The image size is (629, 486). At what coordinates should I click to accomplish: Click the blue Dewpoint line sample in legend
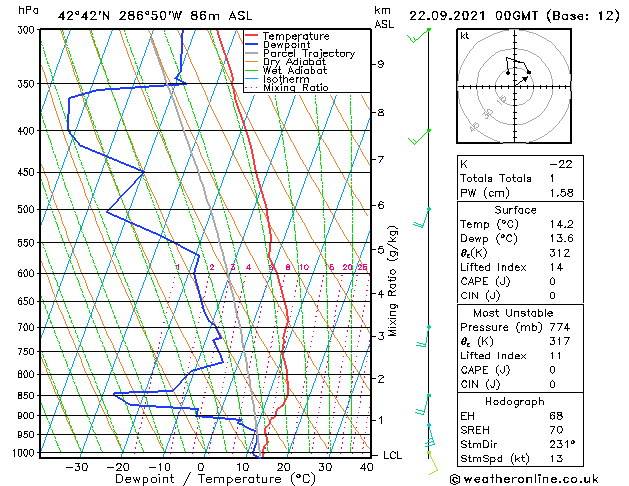click(x=252, y=44)
